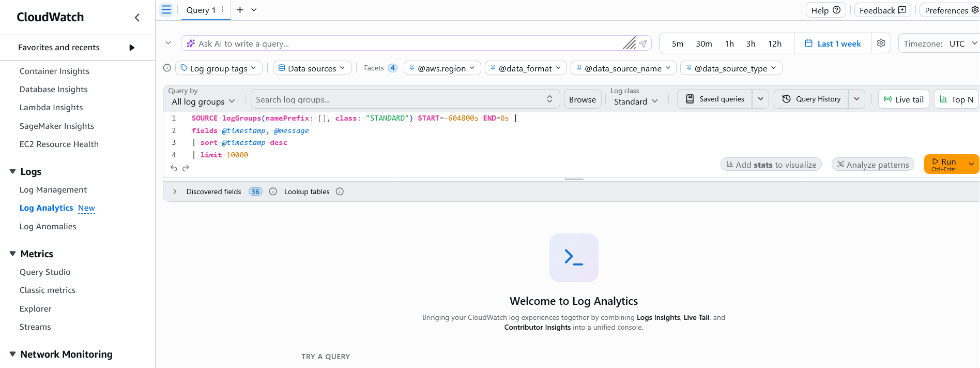
Task: Undo the last query edit
Action: coord(174,168)
